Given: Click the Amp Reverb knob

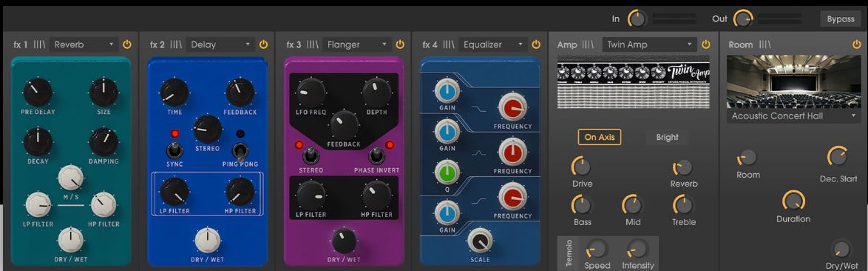Looking at the screenshot, I should (x=684, y=167).
